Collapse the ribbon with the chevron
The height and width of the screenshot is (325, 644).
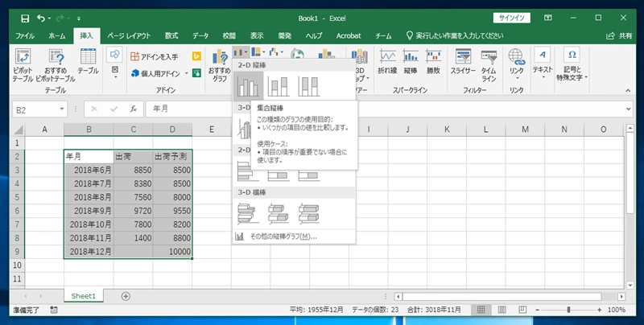coord(628,90)
